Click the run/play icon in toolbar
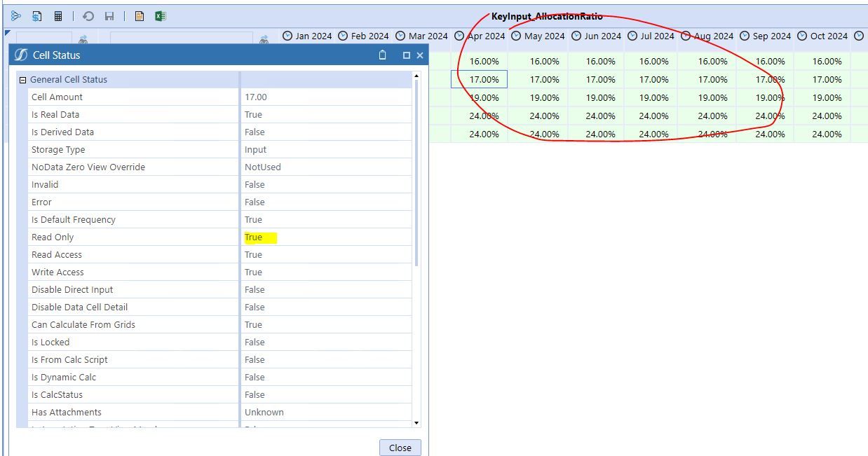Screen dimensions: 868x456 (16, 16)
